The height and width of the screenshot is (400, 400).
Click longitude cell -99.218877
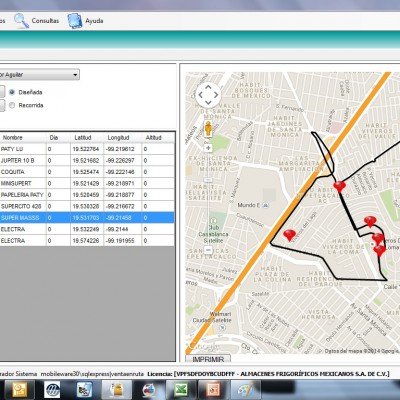coord(122,195)
